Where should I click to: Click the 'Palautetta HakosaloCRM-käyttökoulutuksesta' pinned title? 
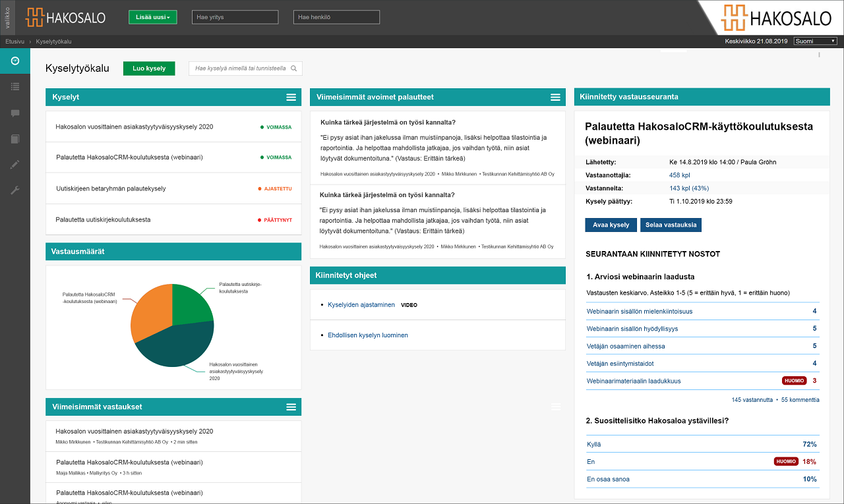699,133
